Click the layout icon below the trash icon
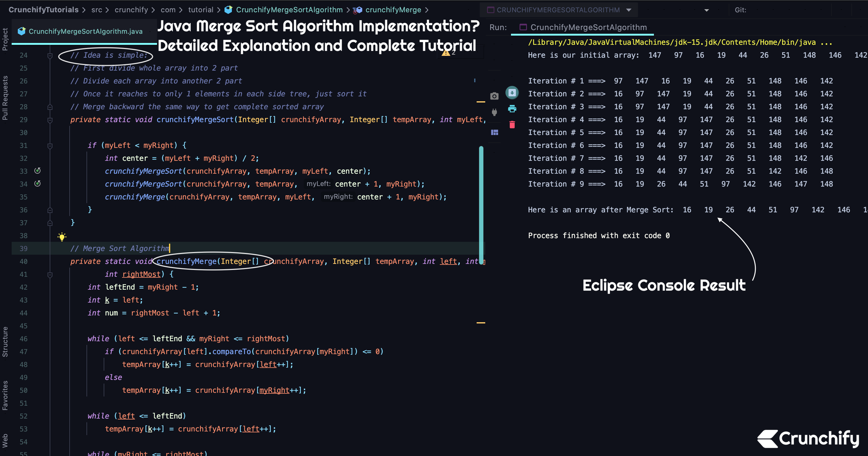Viewport: 868px width, 456px height. pyautogui.click(x=495, y=132)
